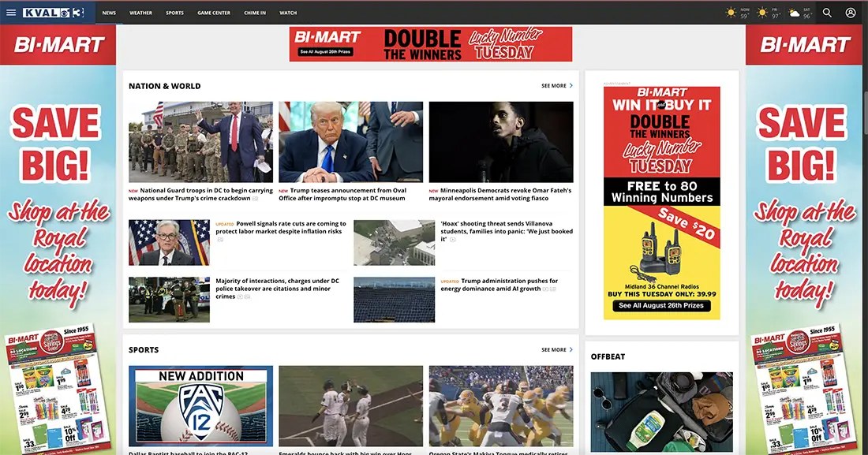Open the Sports menu

tap(174, 13)
